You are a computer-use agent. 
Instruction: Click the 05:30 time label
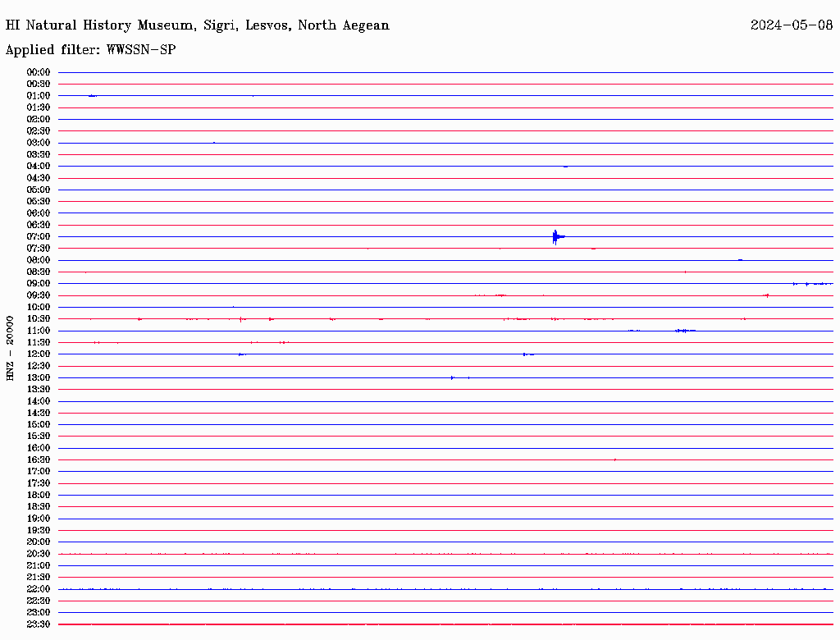[39, 202]
